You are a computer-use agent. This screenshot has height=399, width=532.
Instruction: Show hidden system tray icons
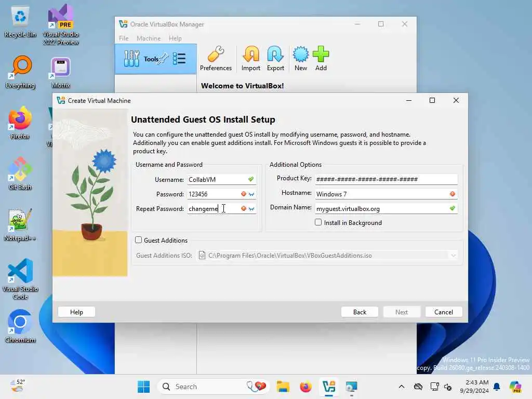point(402,387)
